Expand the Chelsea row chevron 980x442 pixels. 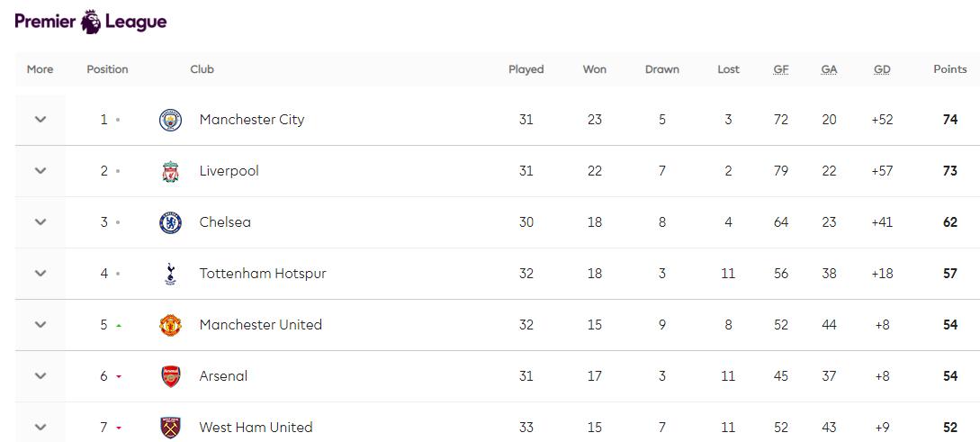[x=40, y=222]
